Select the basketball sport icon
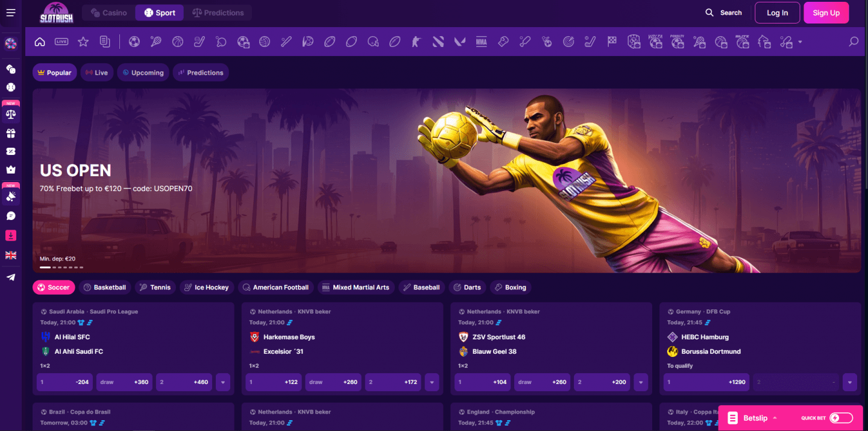868x431 pixels. [x=178, y=42]
